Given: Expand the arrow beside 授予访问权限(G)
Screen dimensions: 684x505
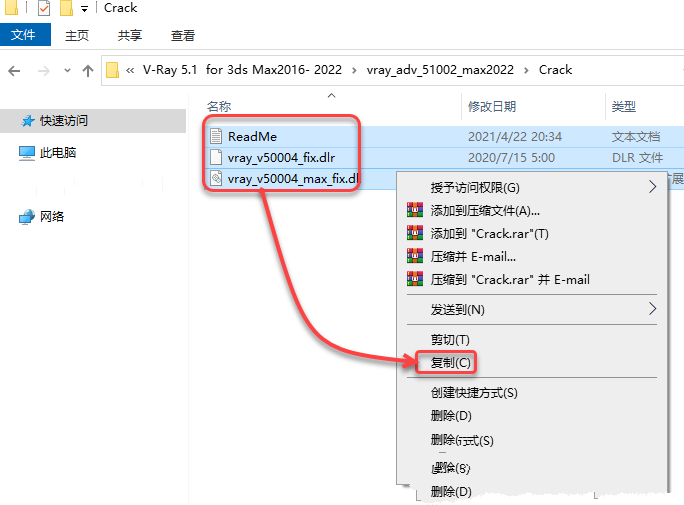Looking at the screenshot, I should click(x=653, y=187).
